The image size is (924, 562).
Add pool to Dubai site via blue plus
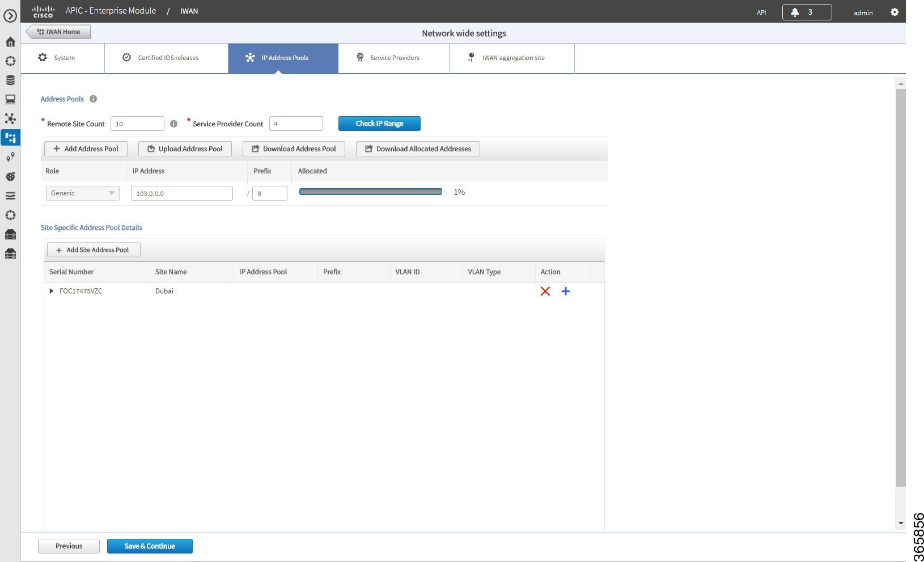566,291
